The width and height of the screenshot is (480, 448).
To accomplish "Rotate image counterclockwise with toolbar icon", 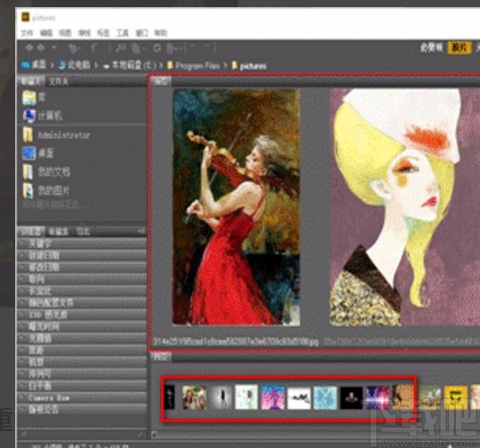I will coord(194,46).
